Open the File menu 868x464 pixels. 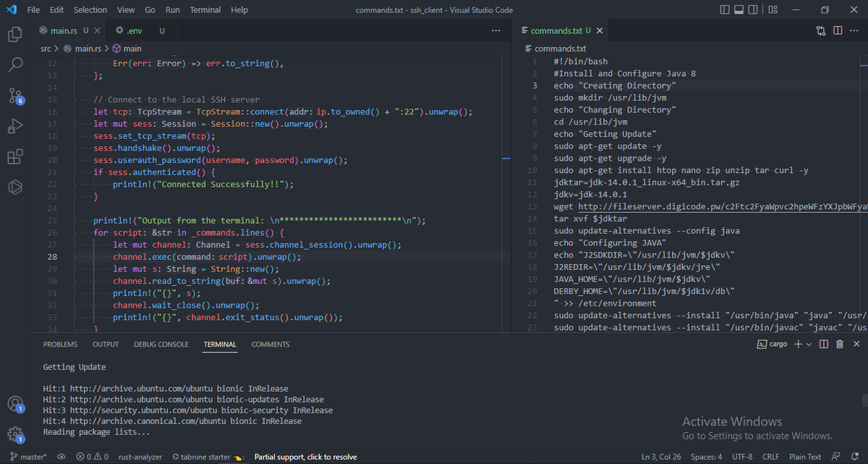[x=33, y=10]
